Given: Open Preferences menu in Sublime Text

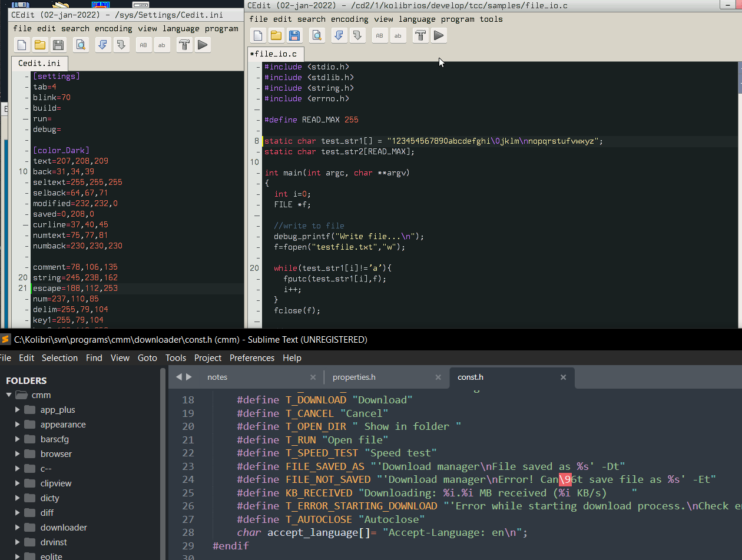Looking at the screenshot, I should (x=251, y=358).
